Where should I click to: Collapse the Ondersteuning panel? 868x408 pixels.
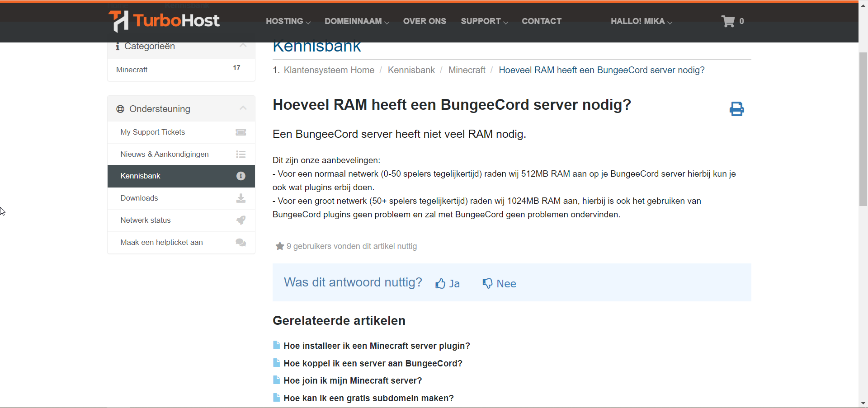click(x=243, y=108)
